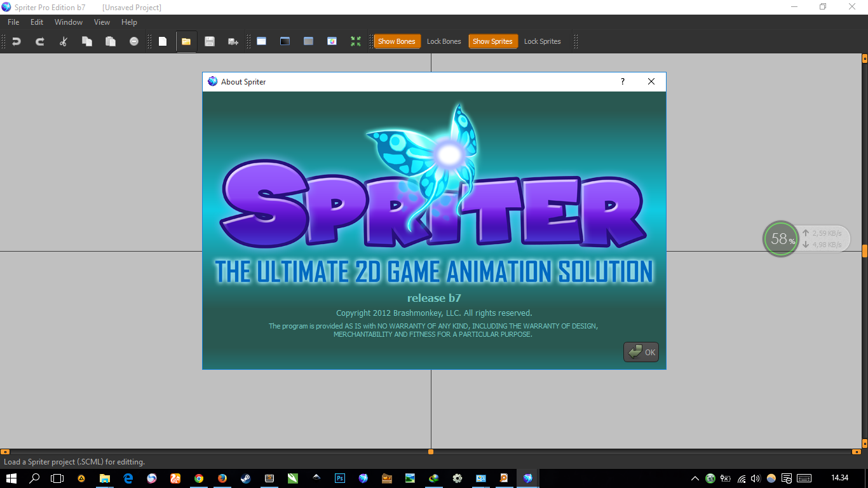This screenshot has height=488, width=868.
Task: Enable Lock Sprites
Action: (542, 41)
